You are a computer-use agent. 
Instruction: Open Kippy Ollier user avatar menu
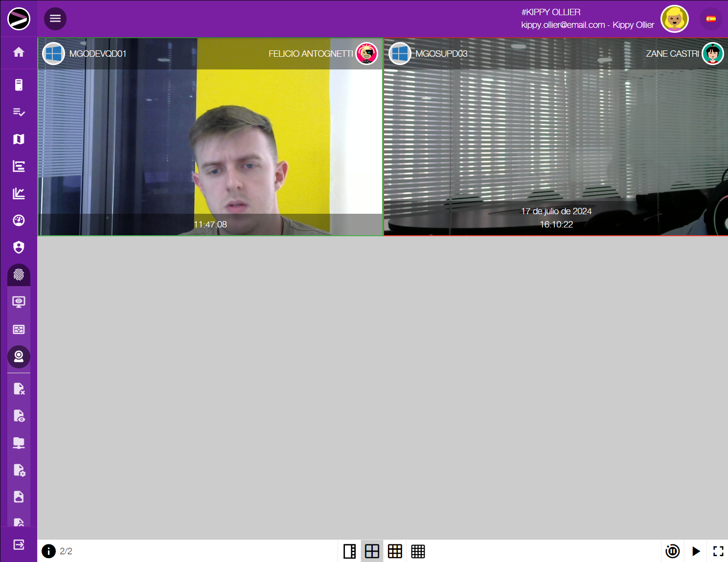point(674,19)
